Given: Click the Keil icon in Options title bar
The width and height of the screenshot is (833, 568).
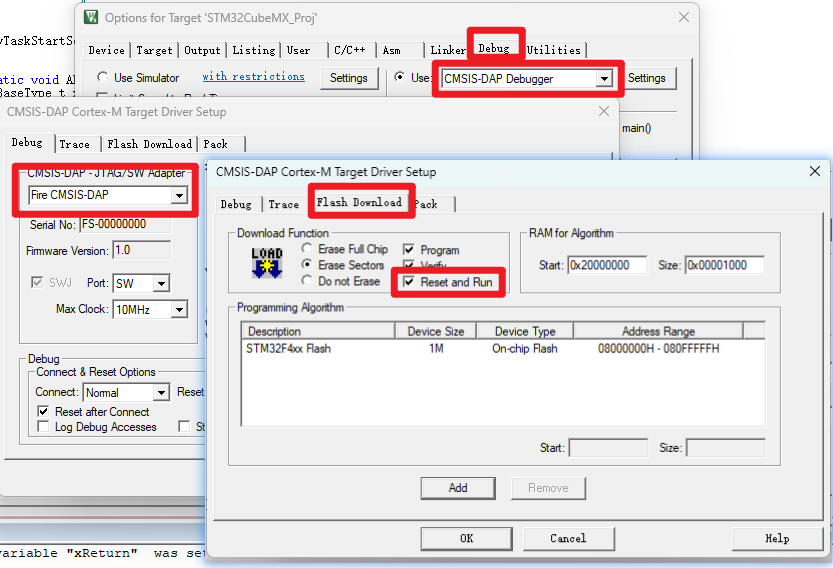Looking at the screenshot, I should coord(91,17).
